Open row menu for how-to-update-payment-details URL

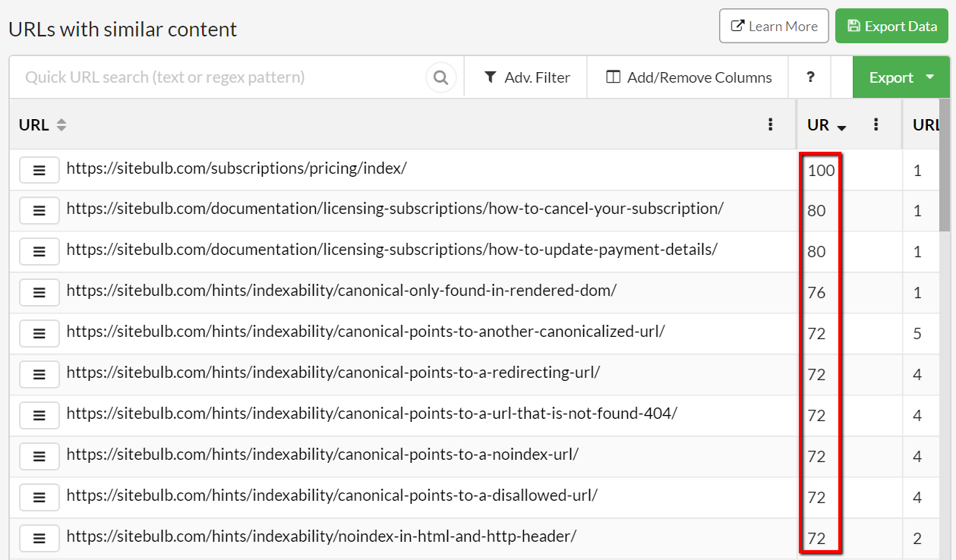(x=39, y=253)
